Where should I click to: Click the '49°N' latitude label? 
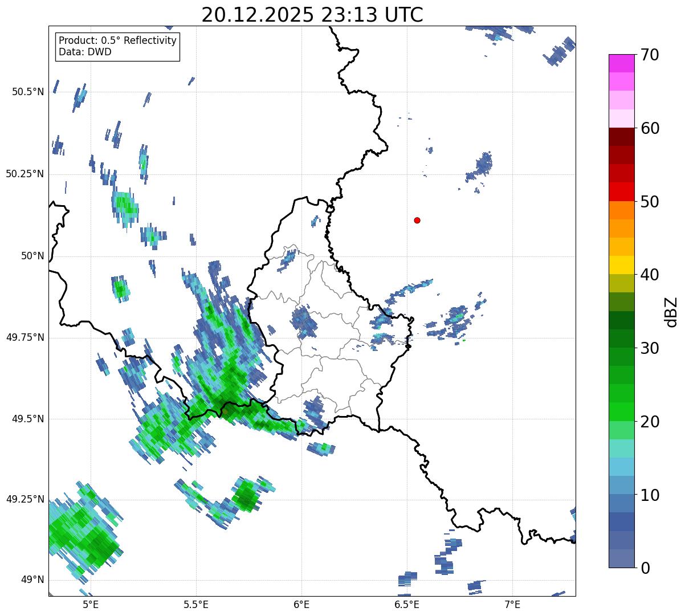coord(32,580)
